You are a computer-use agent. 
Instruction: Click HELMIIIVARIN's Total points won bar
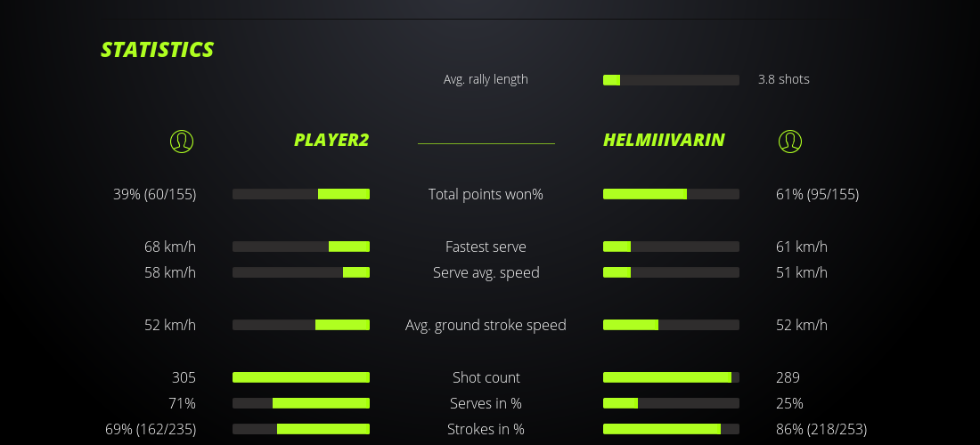(x=671, y=194)
